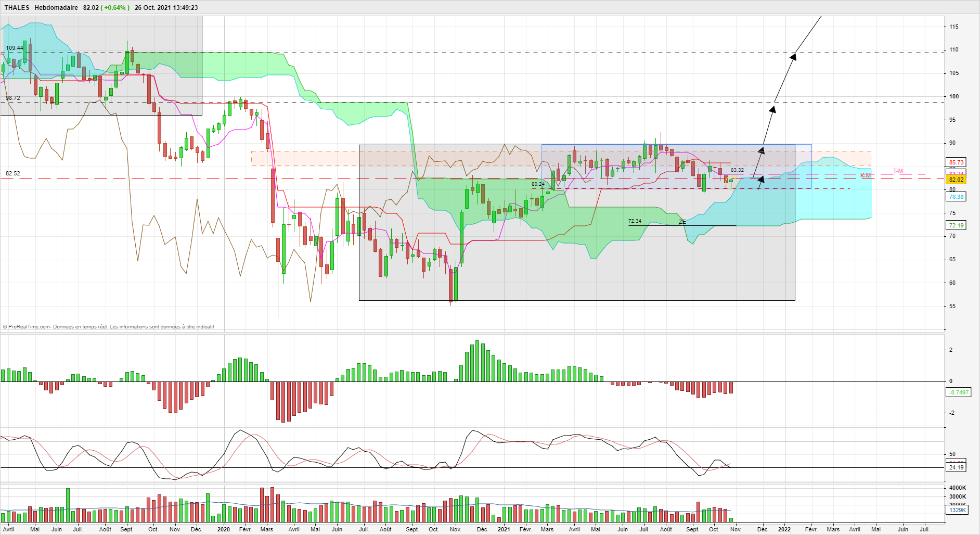
Task: Click the 65 price axis label
Action: tap(952, 259)
